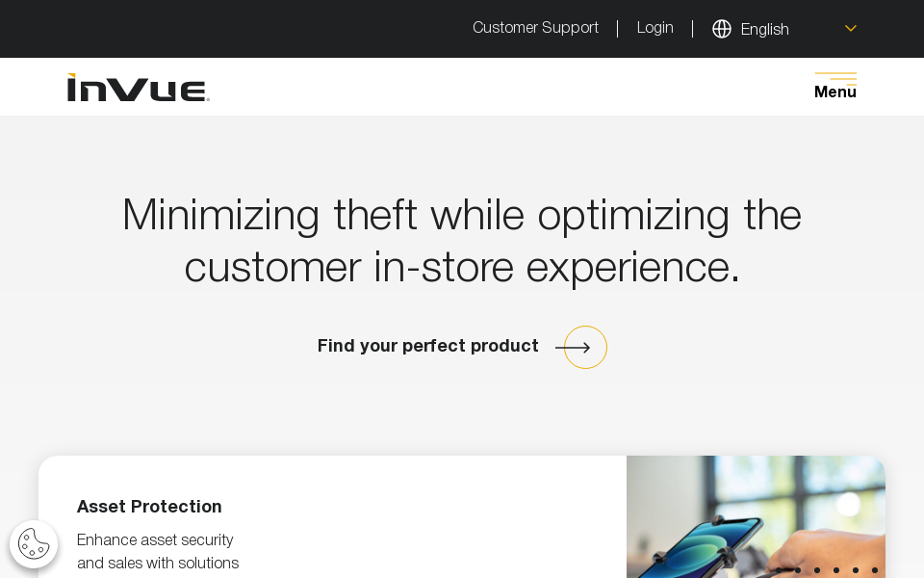Screen dimensions: 924x578
Task: Select the Asset Protection heading
Action: [149, 507]
